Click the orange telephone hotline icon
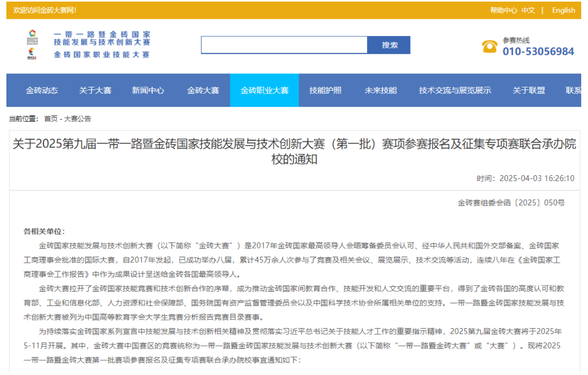Viewport: 588px width, 375px height. point(489,46)
